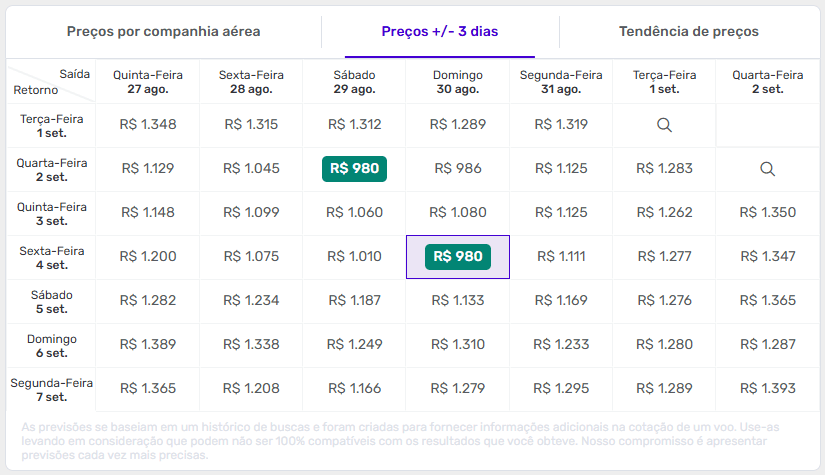Open the Preços por companhia aérea tab
Image resolution: width=825 pixels, height=475 pixels.
[164, 31]
